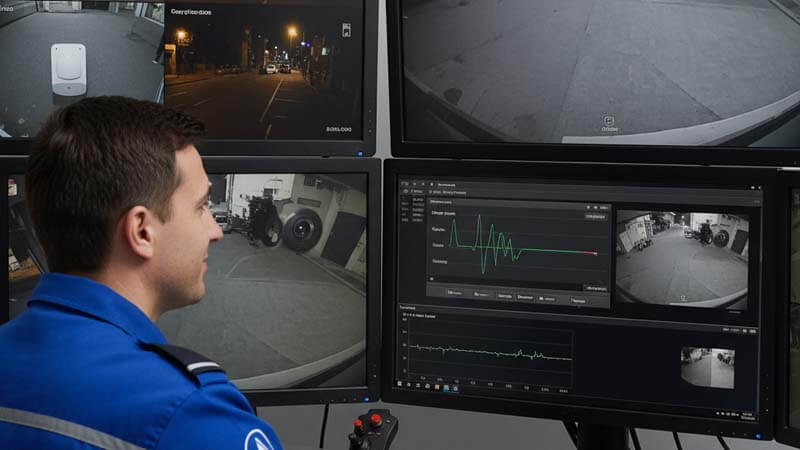Click the Windows Start button on the taskbar
The image size is (800, 450).
click(x=398, y=383)
